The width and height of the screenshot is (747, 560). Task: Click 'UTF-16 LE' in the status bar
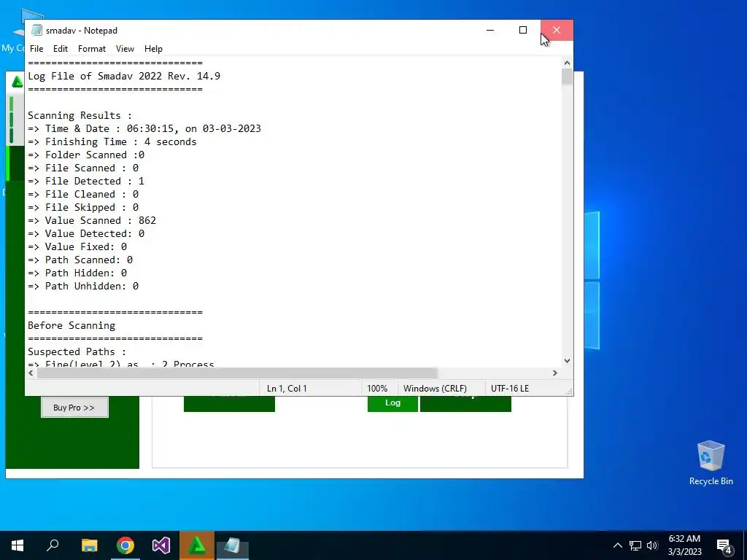pyautogui.click(x=510, y=389)
